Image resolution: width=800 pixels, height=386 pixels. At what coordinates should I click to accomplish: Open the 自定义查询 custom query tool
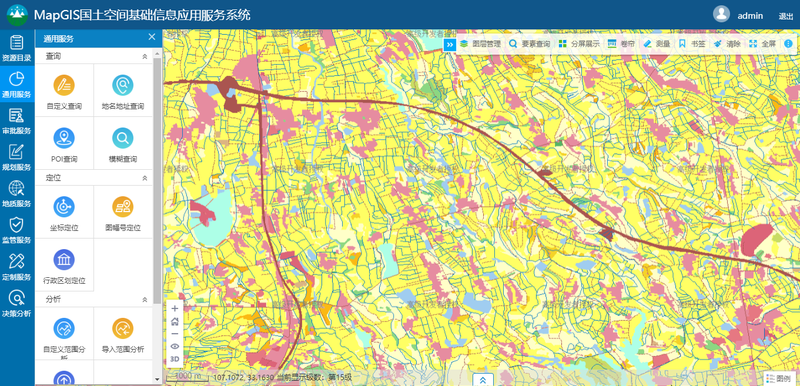pyautogui.click(x=64, y=91)
